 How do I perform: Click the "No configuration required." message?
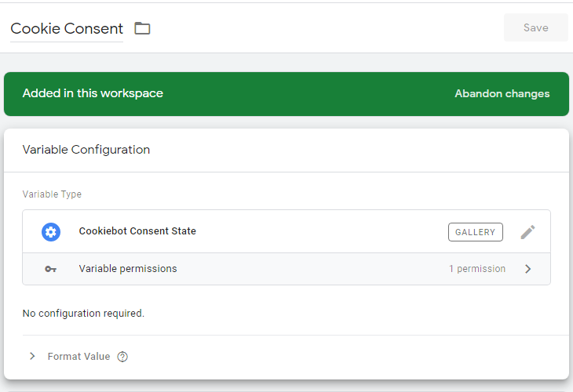[83, 314]
